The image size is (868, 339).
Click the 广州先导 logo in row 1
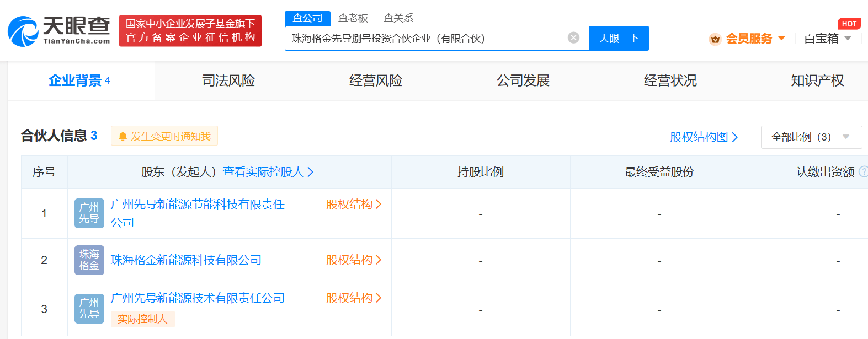[x=89, y=213]
